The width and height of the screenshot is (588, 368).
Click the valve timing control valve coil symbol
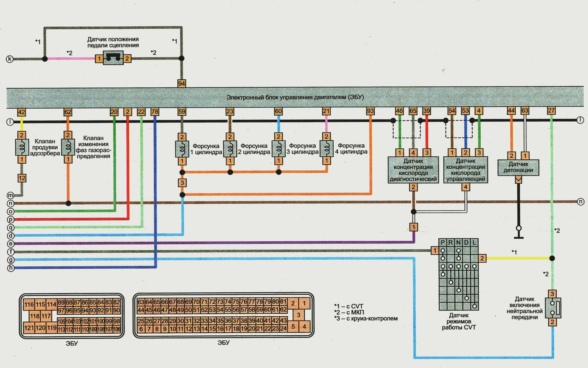click(68, 147)
